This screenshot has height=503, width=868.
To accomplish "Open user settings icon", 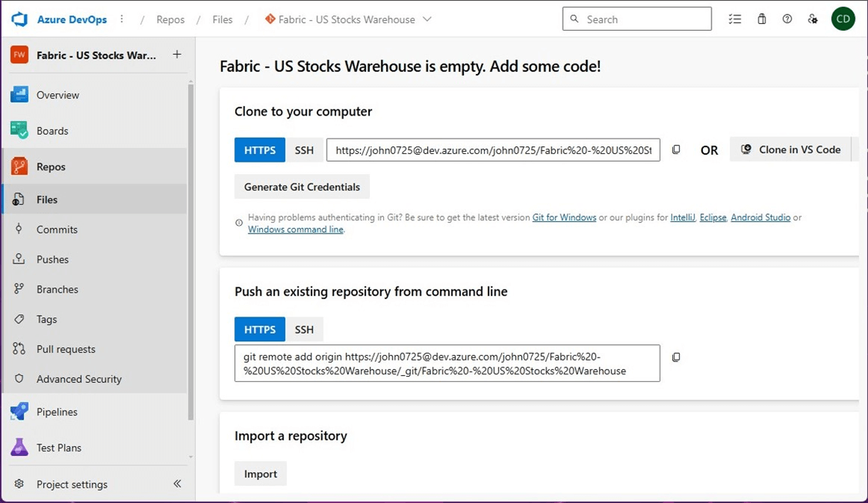I will coord(812,19).
